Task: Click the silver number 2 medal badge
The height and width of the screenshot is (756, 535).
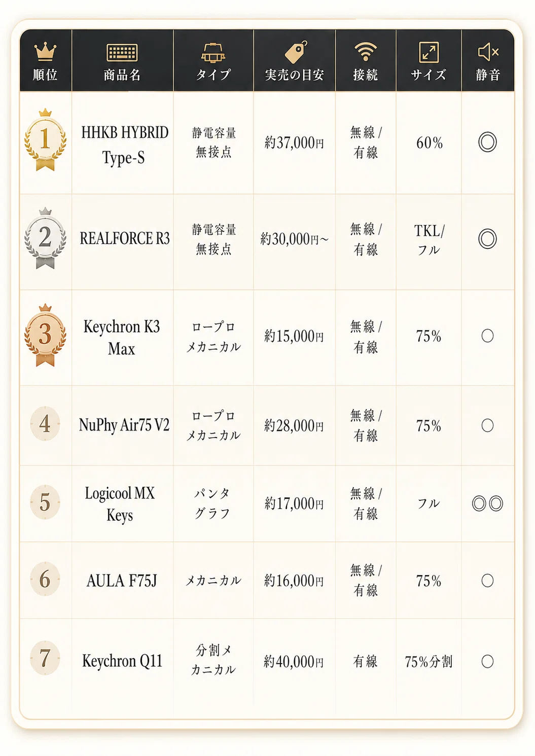Action: tap(45, 238)
